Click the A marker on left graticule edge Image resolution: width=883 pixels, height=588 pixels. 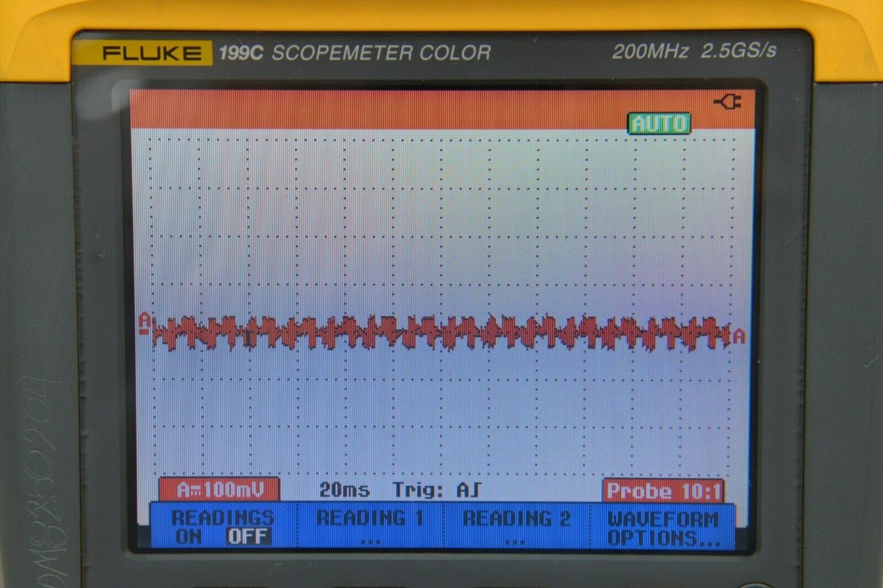[x=145, y=323]
